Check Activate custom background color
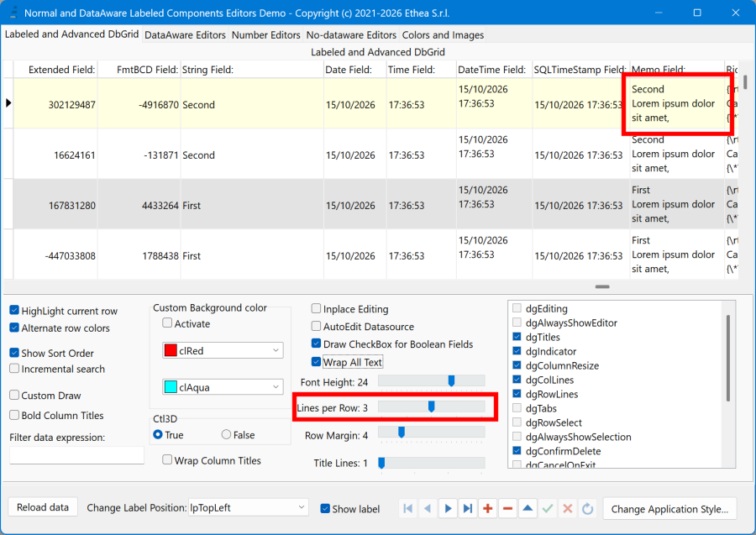 pyautogui.click(x=167, y=323)
